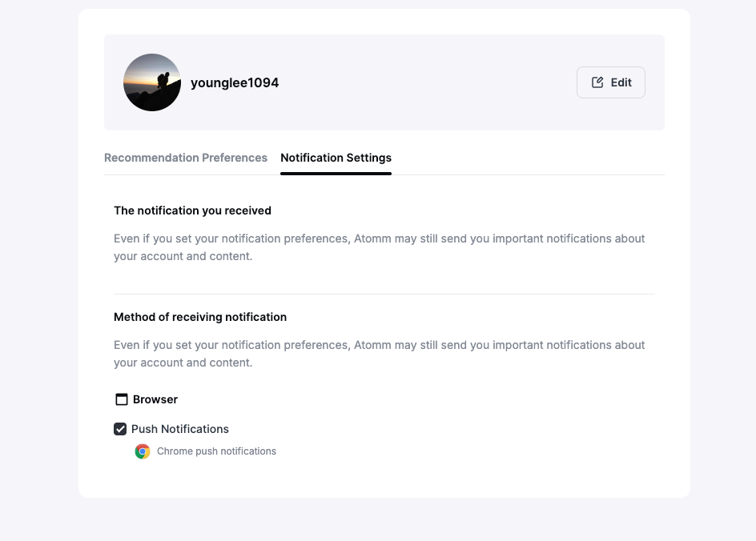Open the younglee1094 profile avatar photo
The height and width of the screenshot is (541, 756).
pyautogui.click(x=152, y=82)
